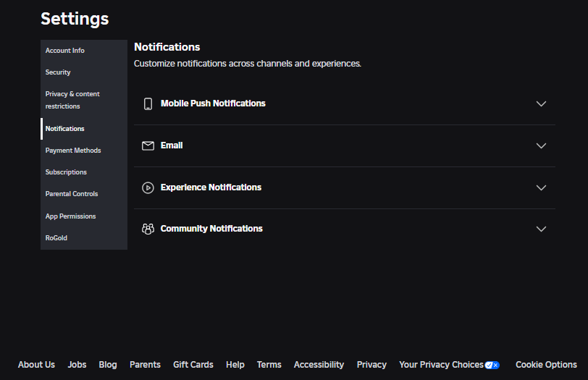Visit the About Us footer link
This screenshot has height=380, width=588.
point(36,365)
